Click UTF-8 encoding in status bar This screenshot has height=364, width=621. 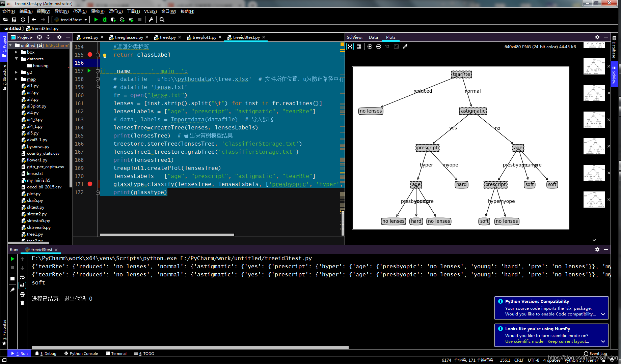tap(534, 360)
